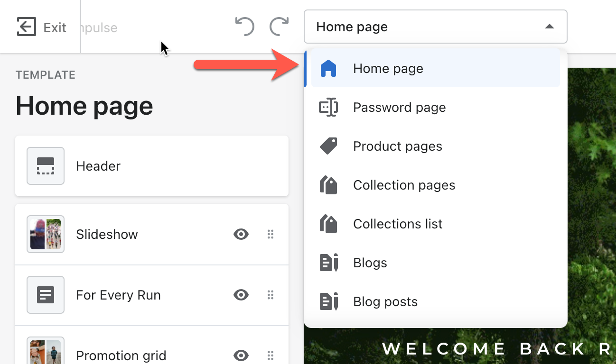Open Collection pages template
616x364 pixels.
tap(436, 185)
